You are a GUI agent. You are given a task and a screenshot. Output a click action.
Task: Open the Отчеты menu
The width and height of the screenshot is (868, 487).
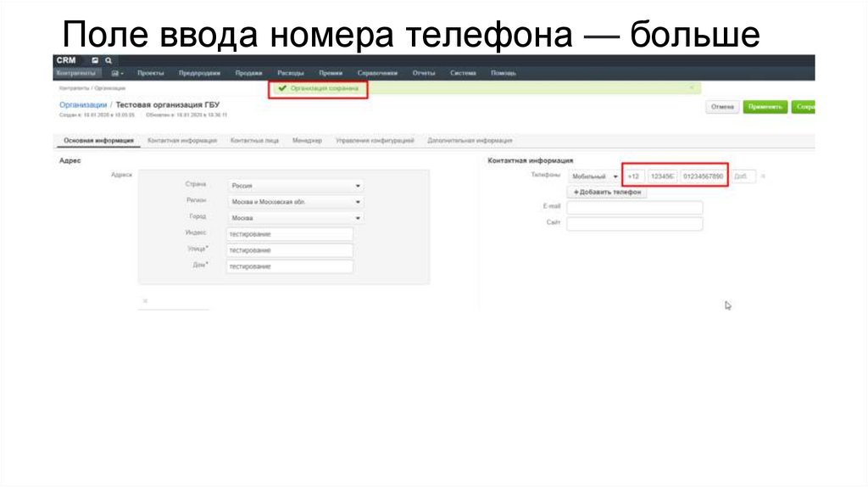(424, 74)
